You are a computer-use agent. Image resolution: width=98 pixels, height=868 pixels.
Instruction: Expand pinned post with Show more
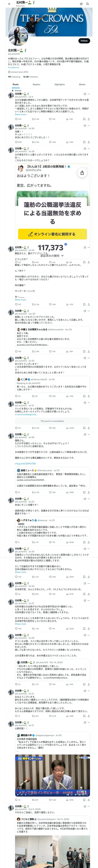[x=20, y=115]
